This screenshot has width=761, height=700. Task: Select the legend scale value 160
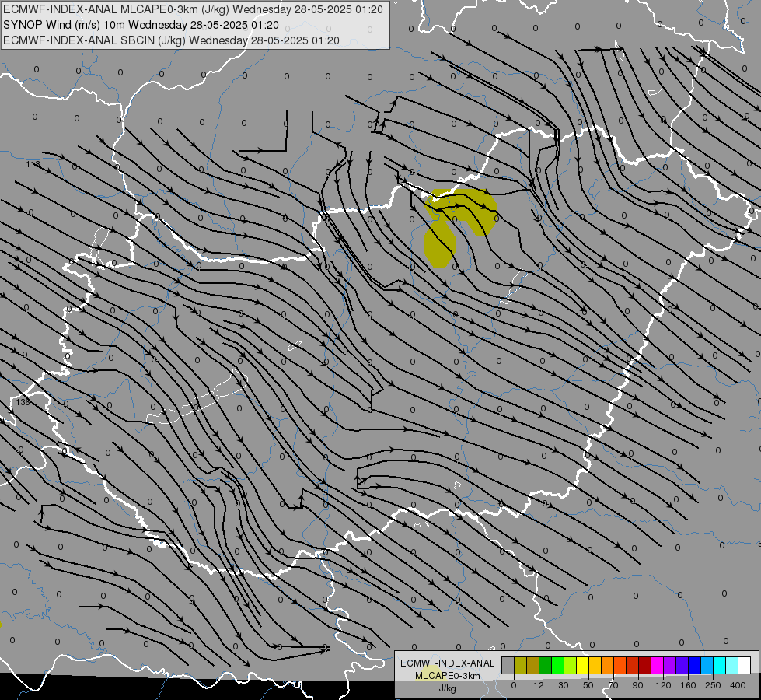coord(688,685)
